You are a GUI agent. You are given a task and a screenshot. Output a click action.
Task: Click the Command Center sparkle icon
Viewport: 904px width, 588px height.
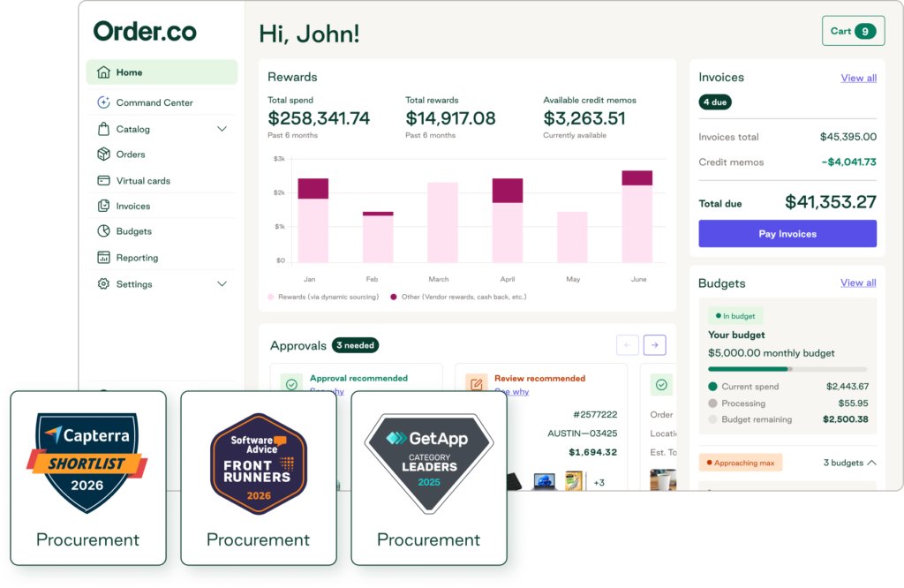point(103,102)
